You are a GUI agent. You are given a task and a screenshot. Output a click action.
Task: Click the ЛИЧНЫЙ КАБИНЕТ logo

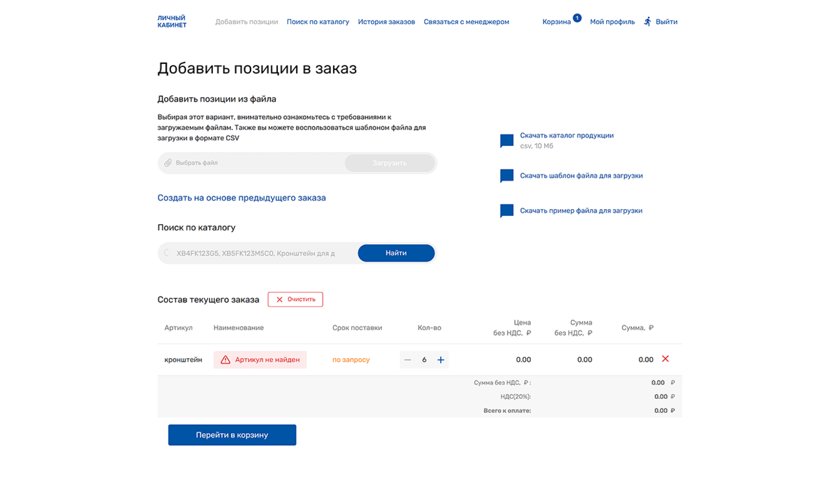click(x=172, y=21)
